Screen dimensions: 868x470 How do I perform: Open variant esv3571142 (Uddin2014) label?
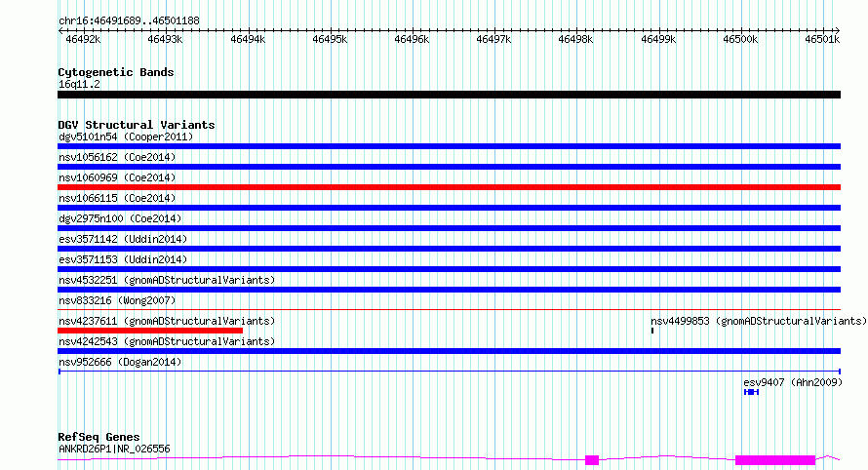click(123, 239)
